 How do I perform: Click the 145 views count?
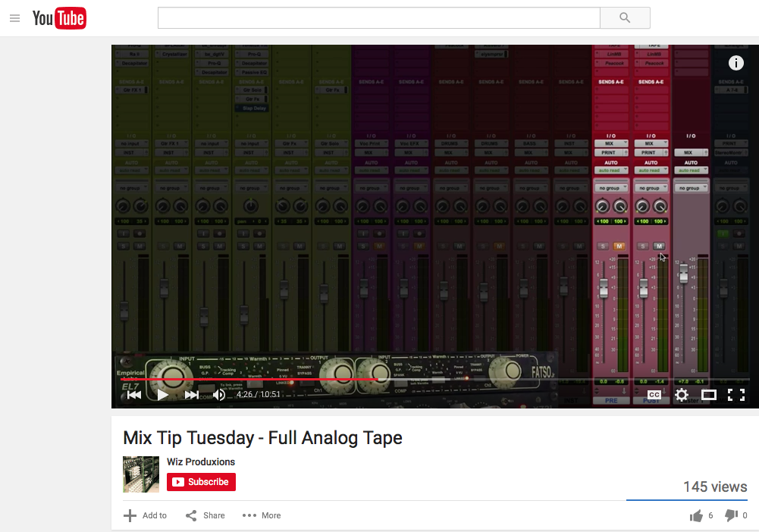[715, 487]
